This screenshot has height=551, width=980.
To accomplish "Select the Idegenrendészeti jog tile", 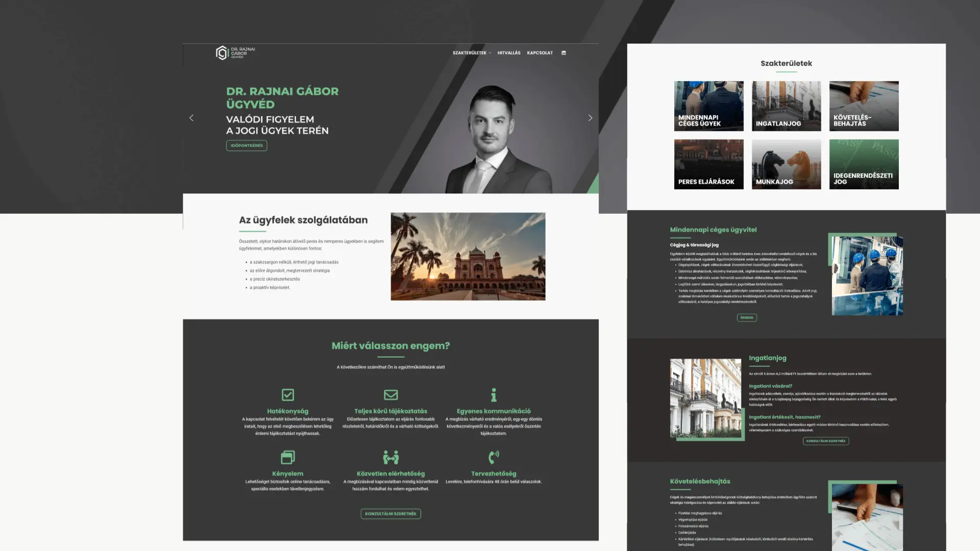I will pos(864,164).
